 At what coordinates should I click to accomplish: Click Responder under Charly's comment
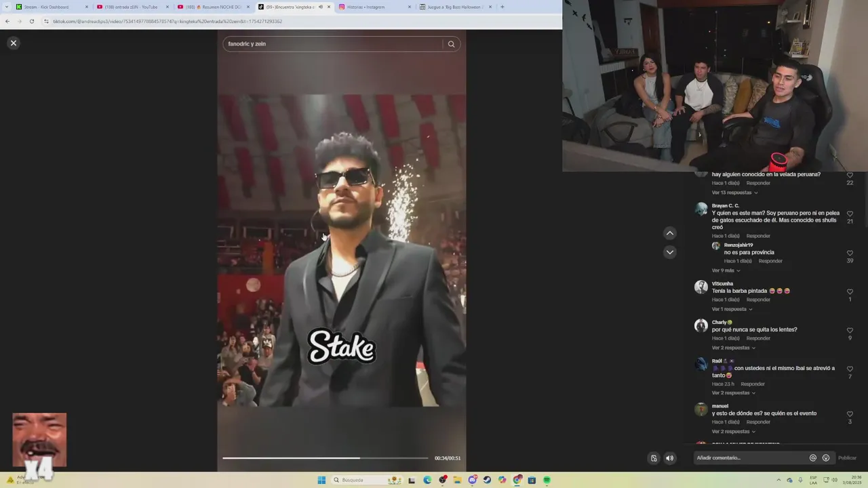[x=758, y=338]
